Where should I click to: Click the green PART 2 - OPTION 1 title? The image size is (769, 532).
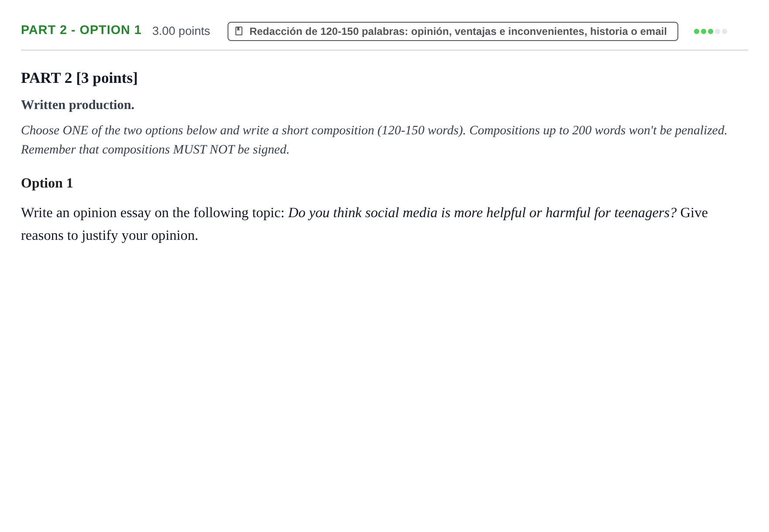81,30
